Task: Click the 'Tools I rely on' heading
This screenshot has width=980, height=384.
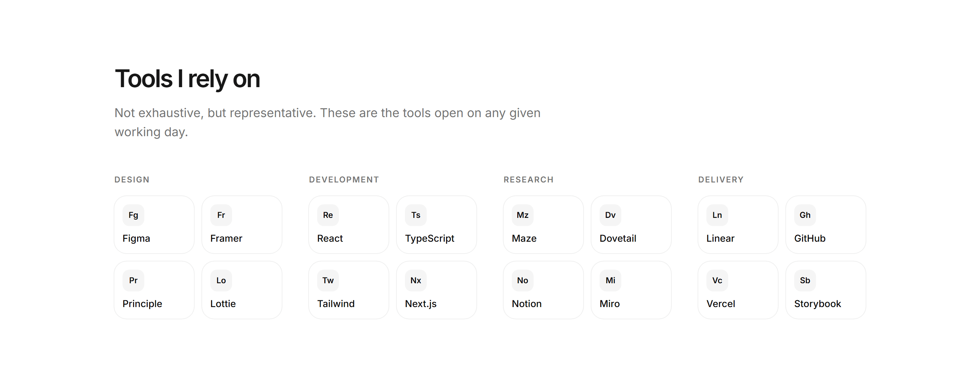Action: 187,79
